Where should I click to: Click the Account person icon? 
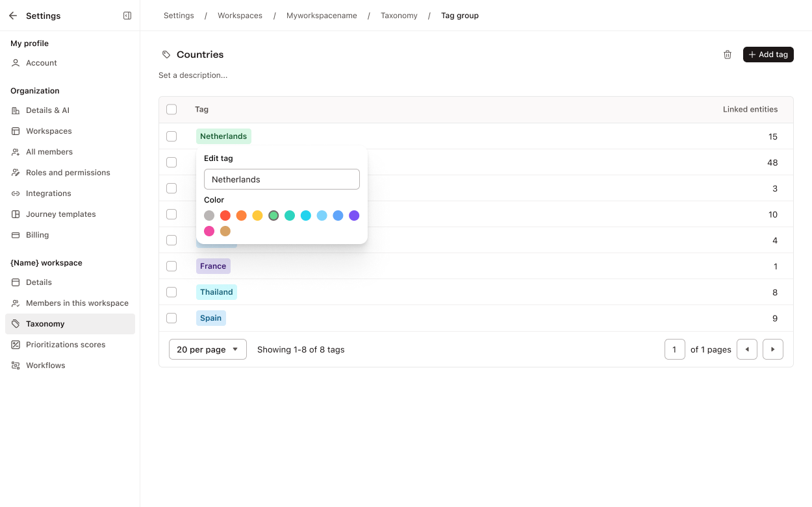16,63
